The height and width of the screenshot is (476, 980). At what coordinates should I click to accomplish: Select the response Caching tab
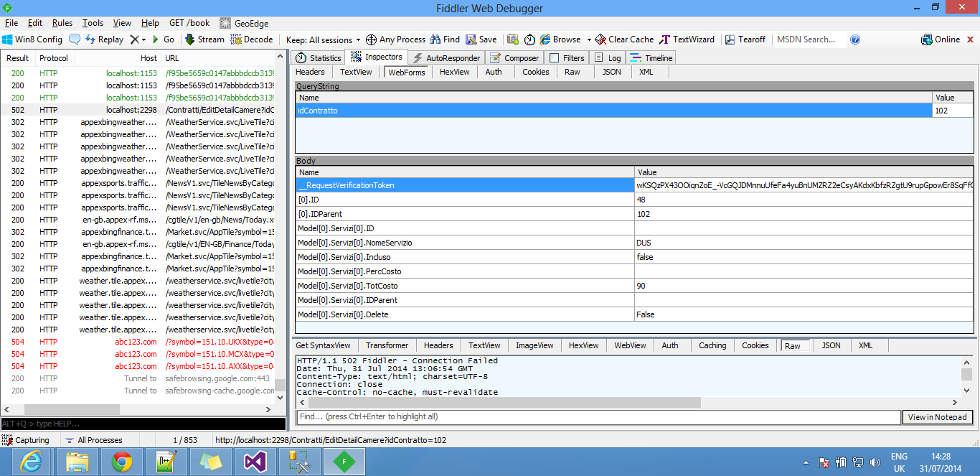point(712,345)
